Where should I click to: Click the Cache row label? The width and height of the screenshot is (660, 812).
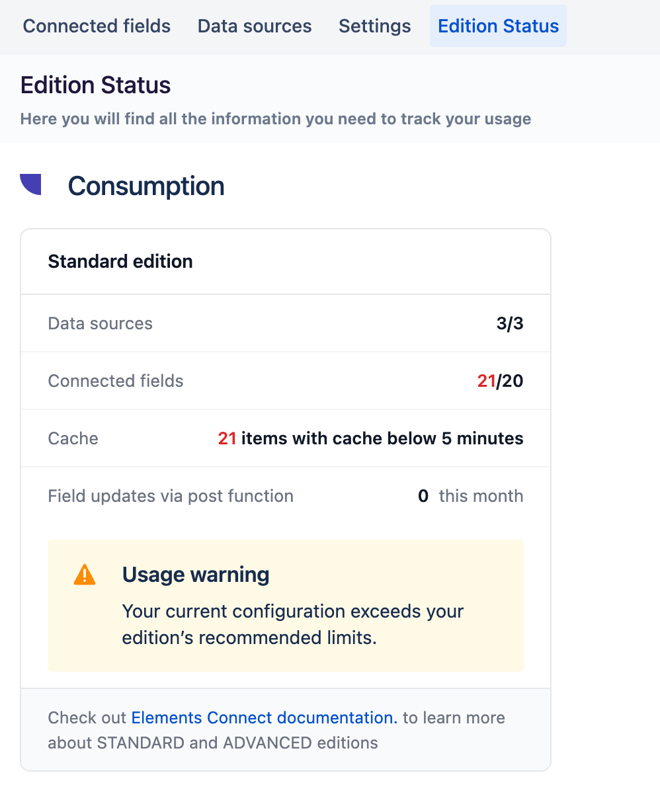coord(73,438)
